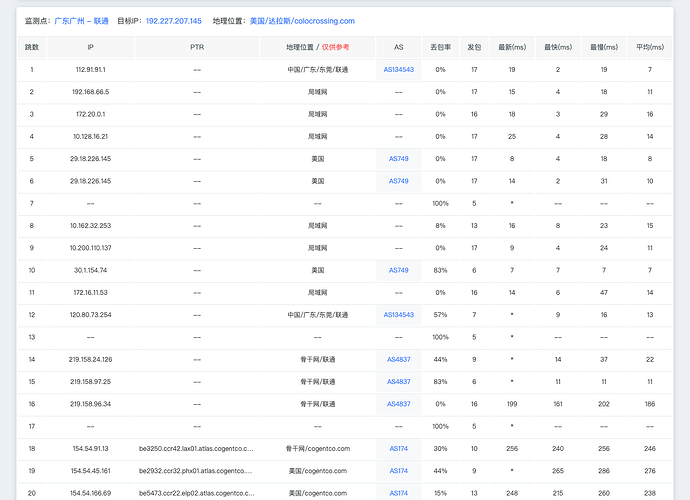This screenshot has height=500, width=690.
Task: Open AS4837 link in hop 15 row
Action: point(399,382)
